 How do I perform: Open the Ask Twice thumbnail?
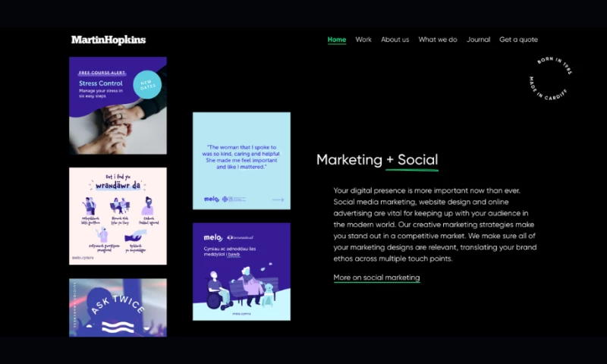pos(118,308)
